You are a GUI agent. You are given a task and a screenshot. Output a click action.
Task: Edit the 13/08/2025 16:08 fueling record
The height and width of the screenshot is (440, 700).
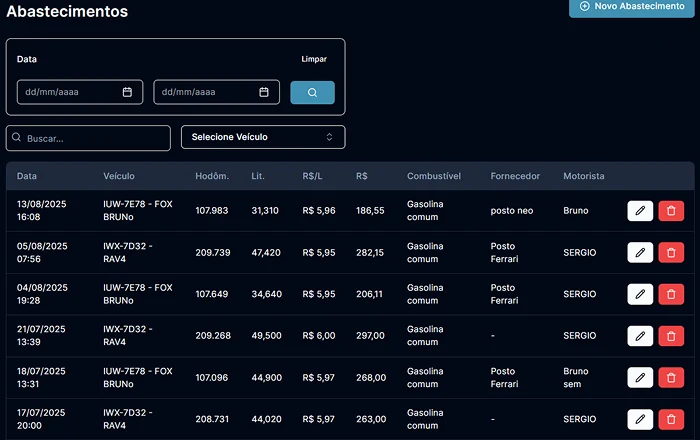tap(640, 211)
